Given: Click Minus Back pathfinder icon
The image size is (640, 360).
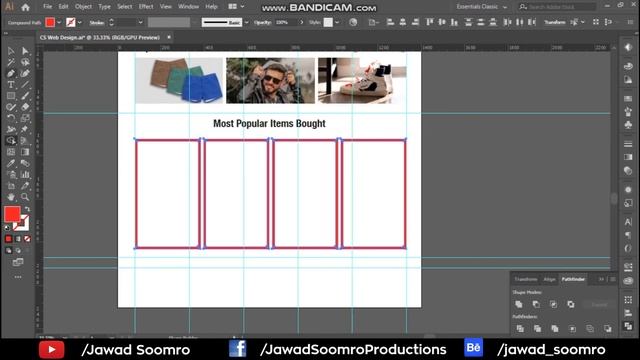Looking at the screenshot, I should click(608, 329).
